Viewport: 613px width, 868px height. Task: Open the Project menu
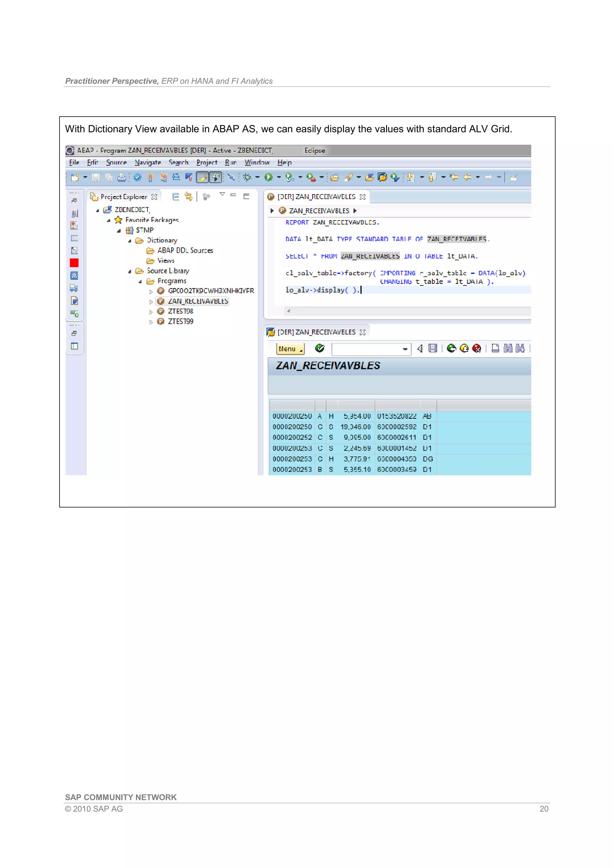[207, 163]
